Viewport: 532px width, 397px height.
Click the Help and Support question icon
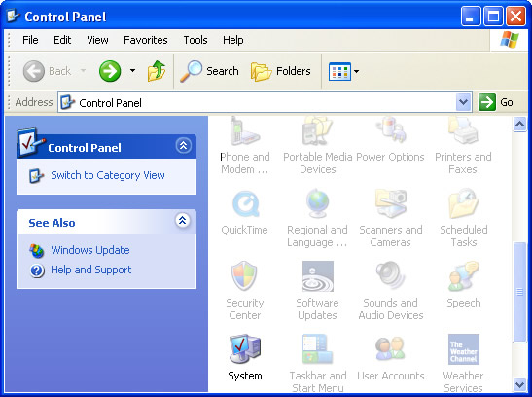[37, 271]
